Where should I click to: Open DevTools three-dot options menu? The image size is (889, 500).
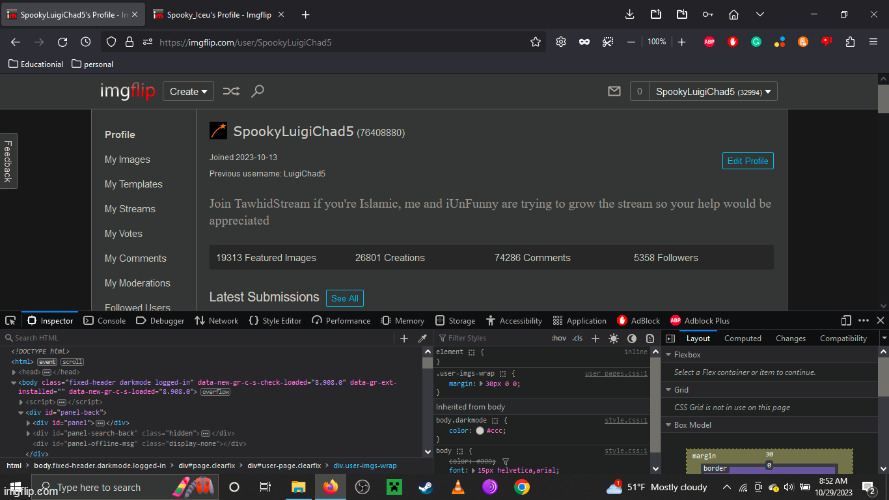[x=863, y=321]
